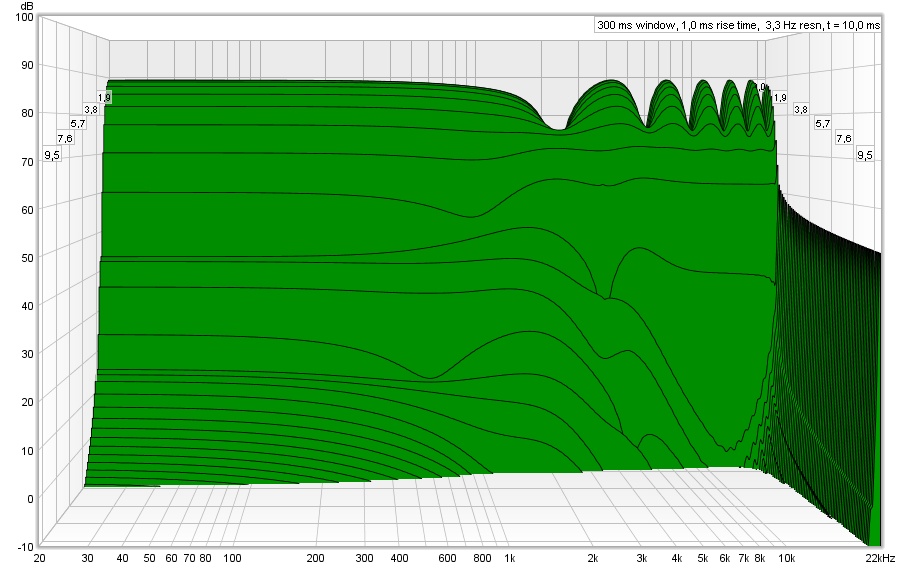Click the '22kHz' frequency axis label
The image size is (900, 568).
880,558
